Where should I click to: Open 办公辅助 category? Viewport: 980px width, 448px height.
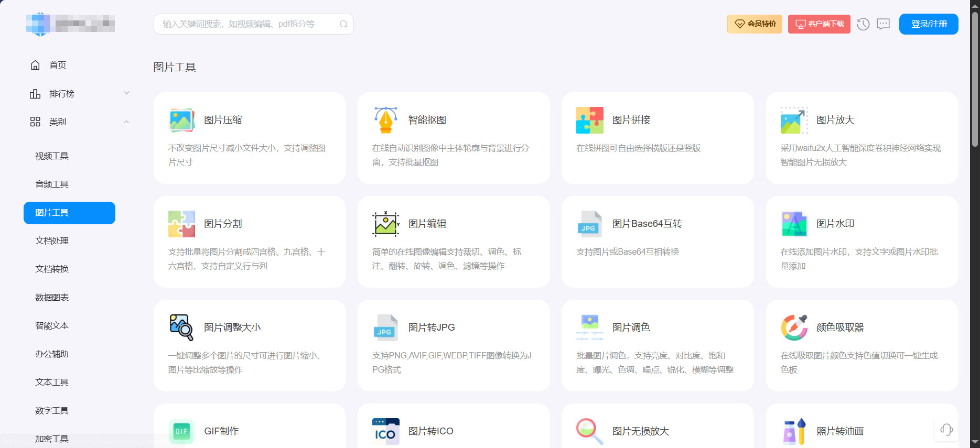pos(52,354)
